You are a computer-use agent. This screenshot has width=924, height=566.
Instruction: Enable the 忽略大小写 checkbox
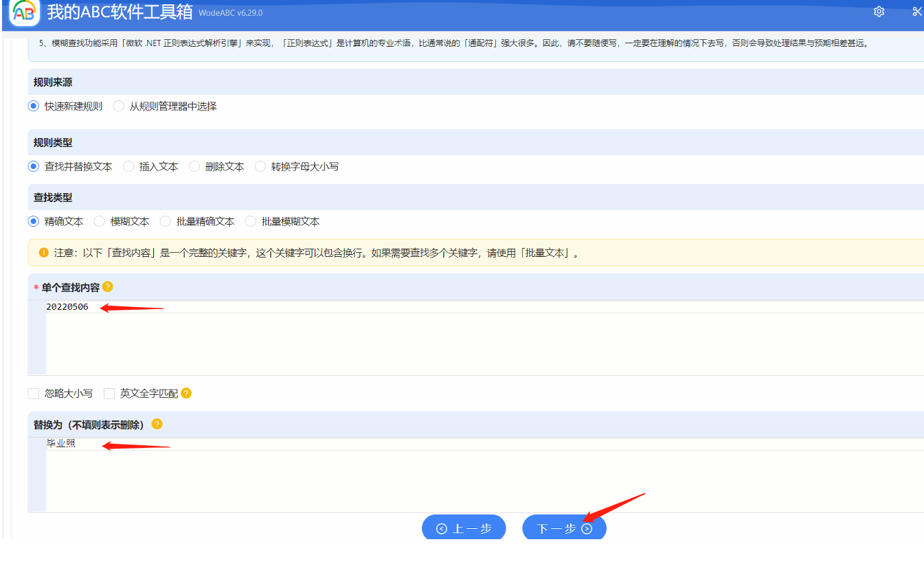click(34, 394)
